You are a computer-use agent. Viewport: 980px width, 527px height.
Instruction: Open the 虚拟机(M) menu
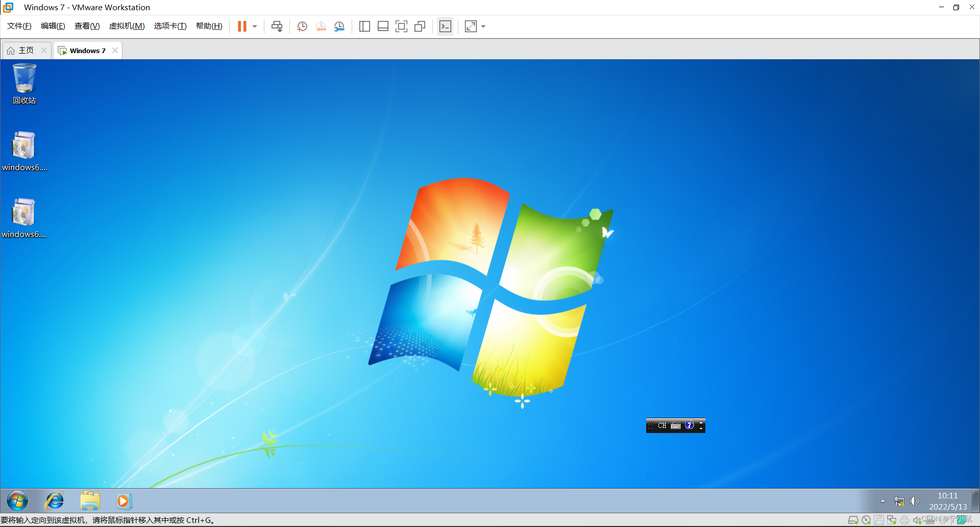(127, 26)
